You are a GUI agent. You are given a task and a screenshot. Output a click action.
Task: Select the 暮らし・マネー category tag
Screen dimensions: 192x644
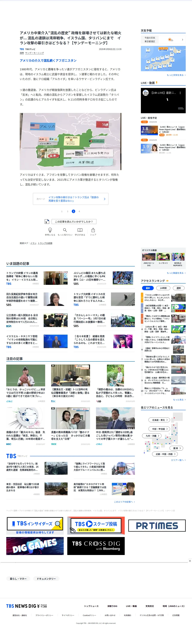pyautogui.click(x=18, y=578)
